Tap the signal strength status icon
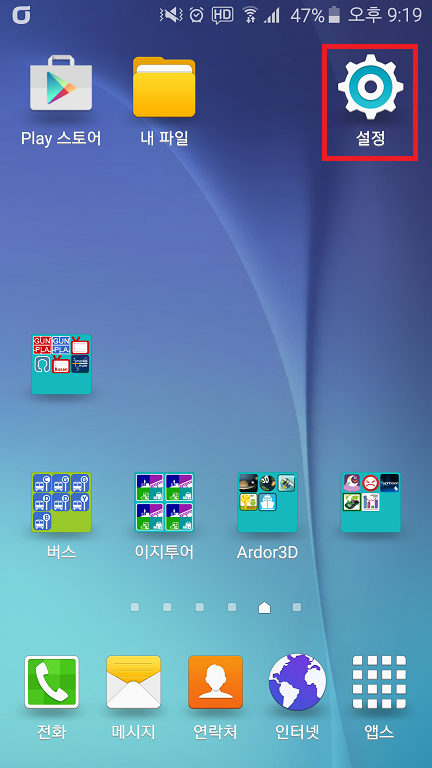The image size is (432, 768). [271, 16]
